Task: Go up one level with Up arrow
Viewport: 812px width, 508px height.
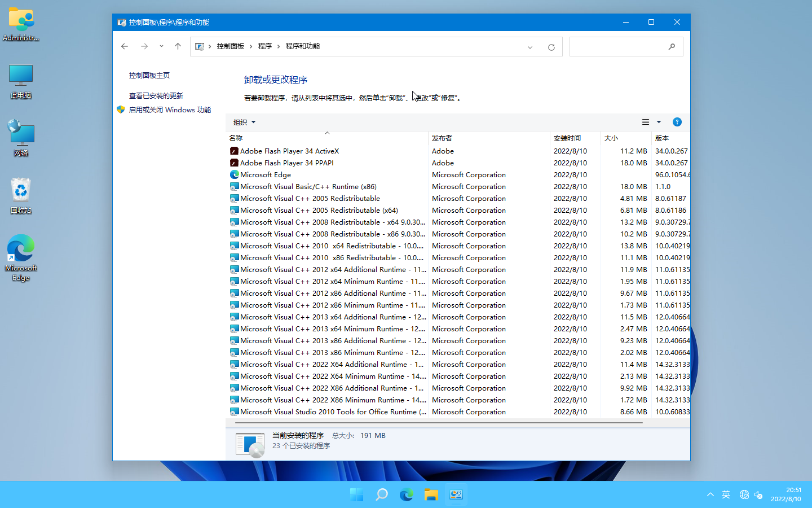Action: (x=178, y=46)
